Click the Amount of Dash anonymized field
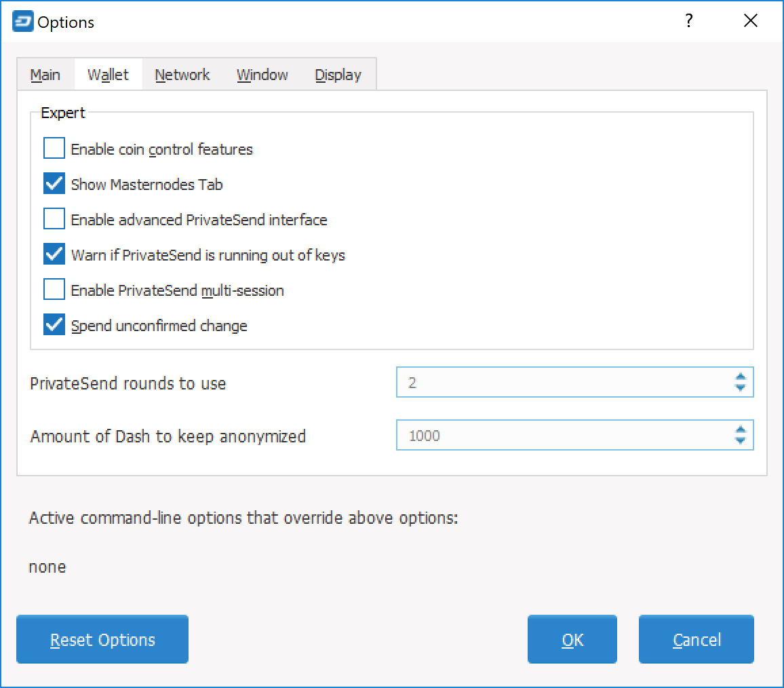Image resolution: width=784 pixels, height=688 pixels. 574,436
